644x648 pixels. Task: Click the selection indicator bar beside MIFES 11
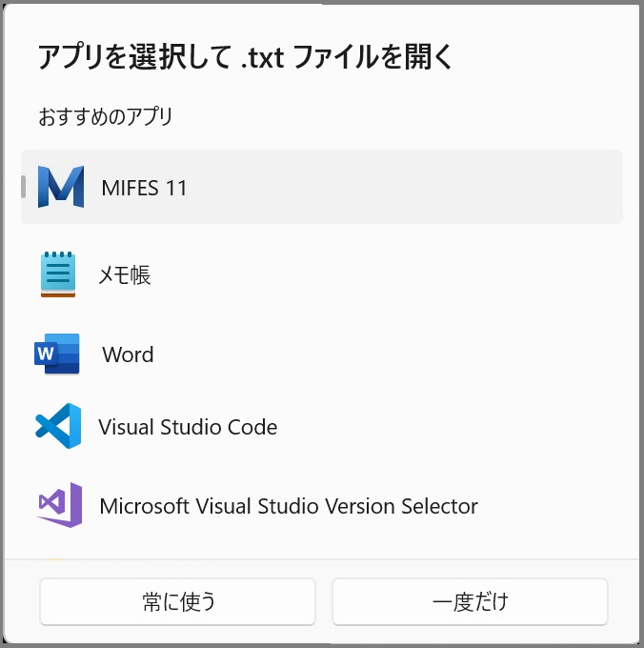[24, 187]
